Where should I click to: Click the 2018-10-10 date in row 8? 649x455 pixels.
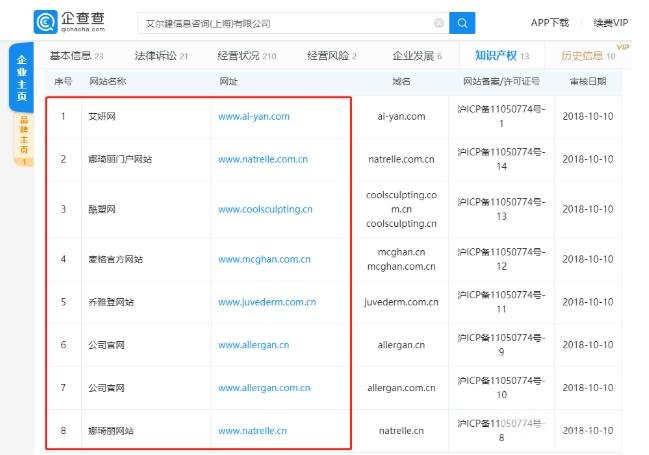588,431
